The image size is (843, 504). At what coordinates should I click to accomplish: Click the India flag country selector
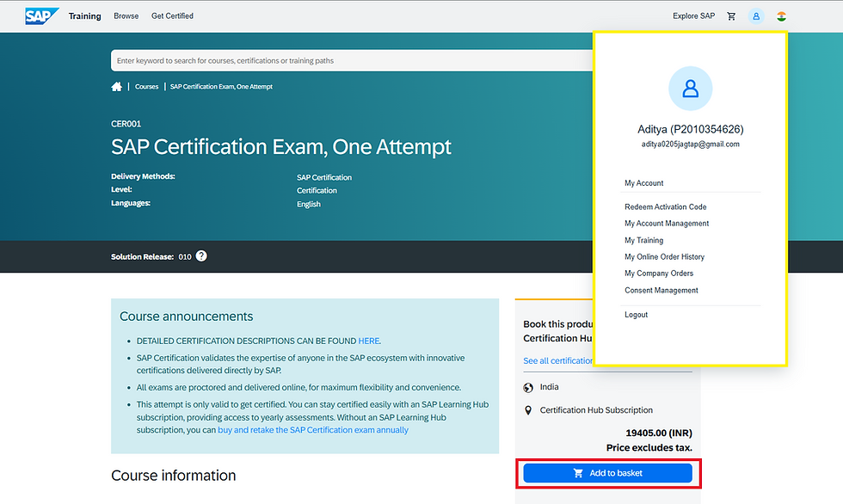coord(781,16)
